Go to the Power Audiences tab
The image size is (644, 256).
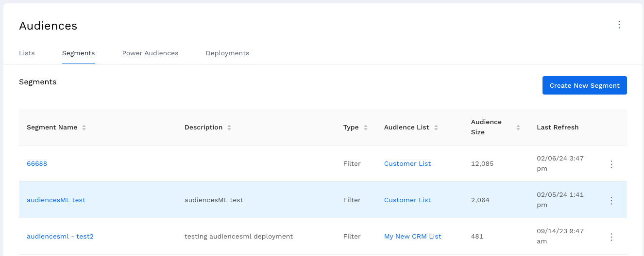[x=150, y=53]
